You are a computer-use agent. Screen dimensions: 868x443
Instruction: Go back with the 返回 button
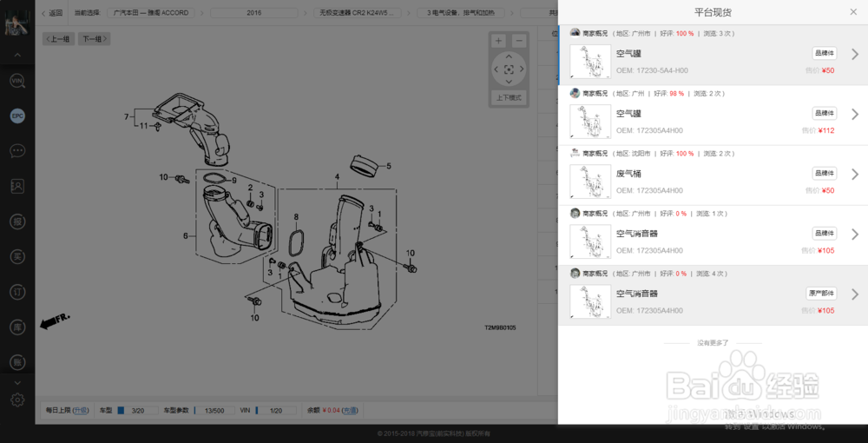pyautogui.click(x=53, y=13)
